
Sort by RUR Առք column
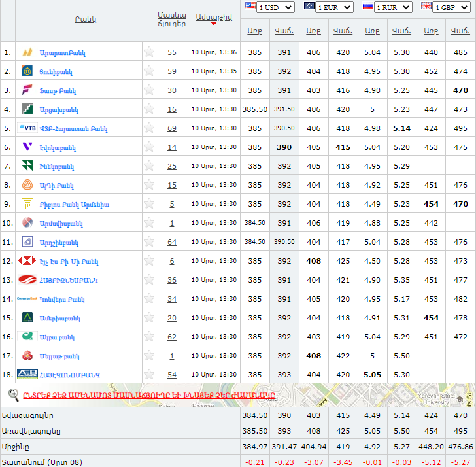373,31
